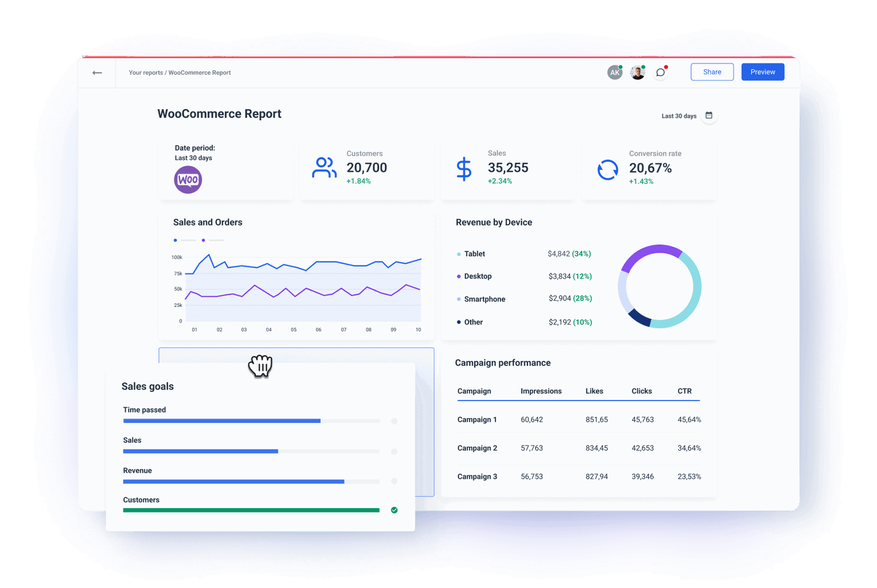Toggle the blue series legend in Sales and Orders
This screenshot has width=877, height=588.
tap(185, 240)
